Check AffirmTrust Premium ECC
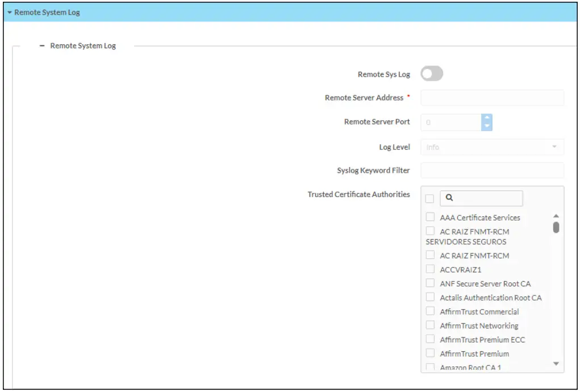 [430, 339]
